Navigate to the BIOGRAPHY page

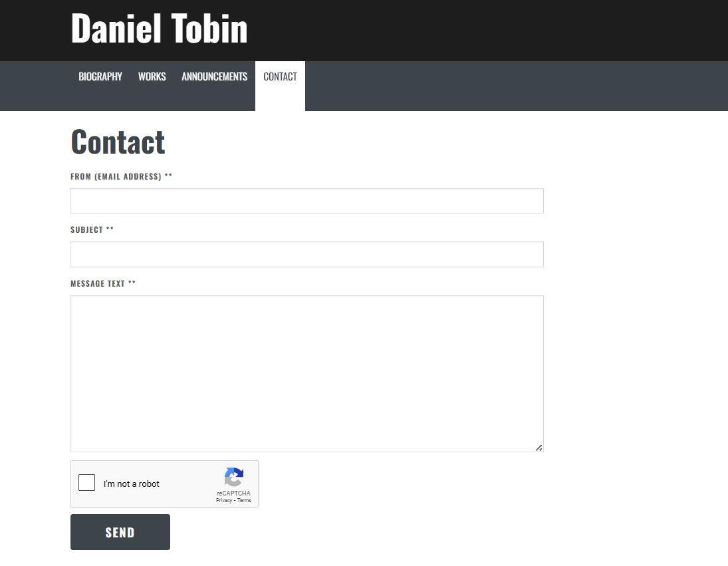click(100, 76)
